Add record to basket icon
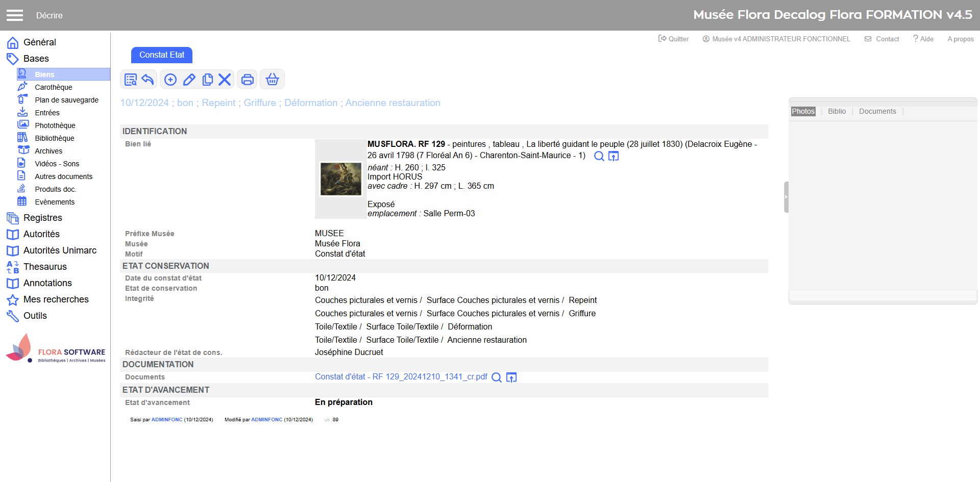Screen dimensions: 980x482 (272, 80)
